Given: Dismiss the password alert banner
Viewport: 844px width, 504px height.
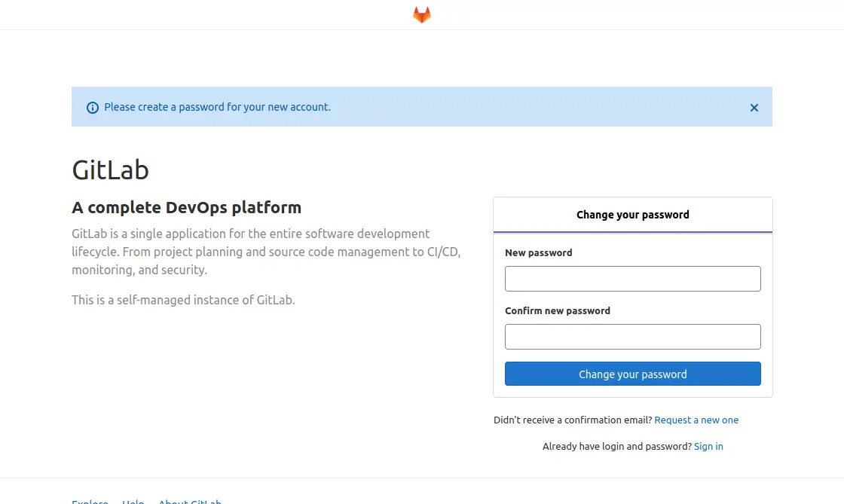Looking at the screenshot, I should pos(754,108).
